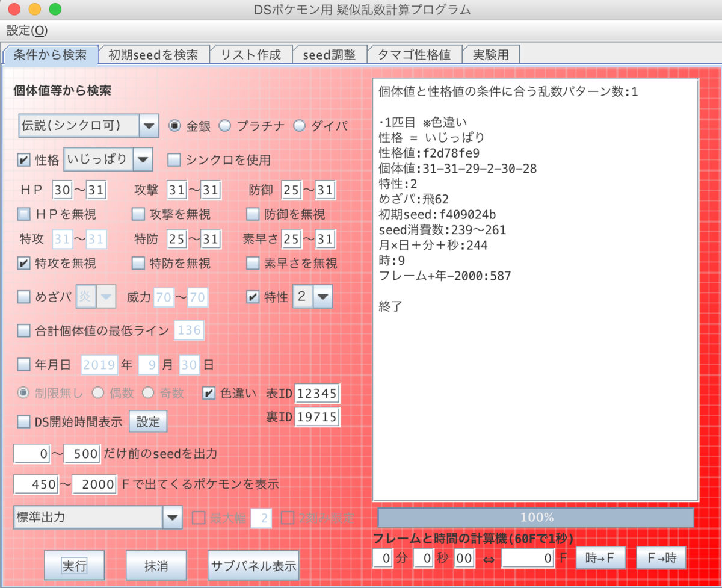Screen dimensions: 722x588
Task: Check the 攻撃を無視 checkbox
Action: point(138,214)
